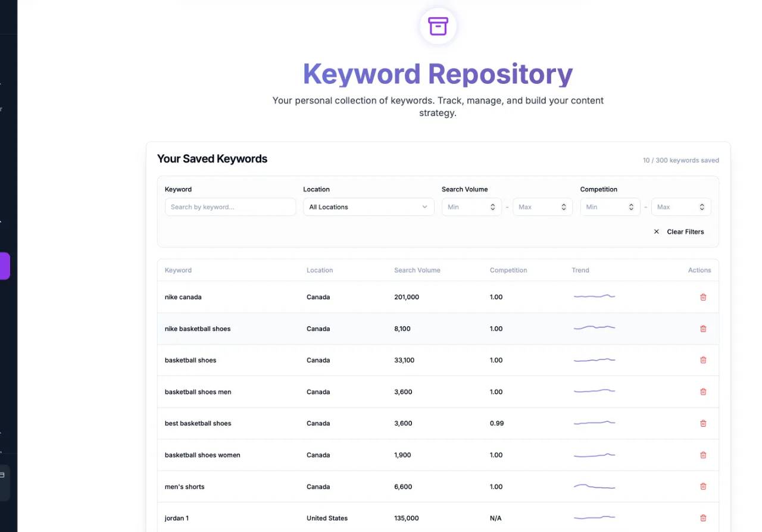Click trash icon for basketball shoes men

coord(703,392)
